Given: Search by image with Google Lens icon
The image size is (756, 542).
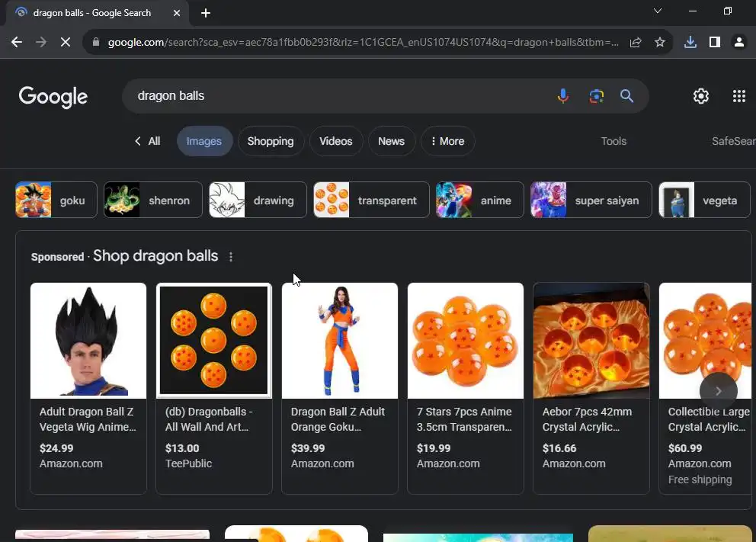Looking at the screenshot, I should pos(597,96).
